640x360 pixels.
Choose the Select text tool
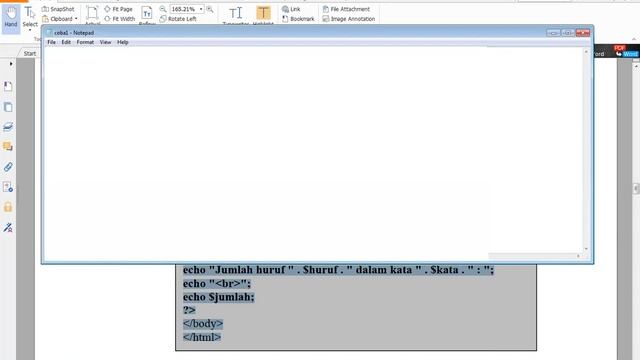click(x=30, y=16)
